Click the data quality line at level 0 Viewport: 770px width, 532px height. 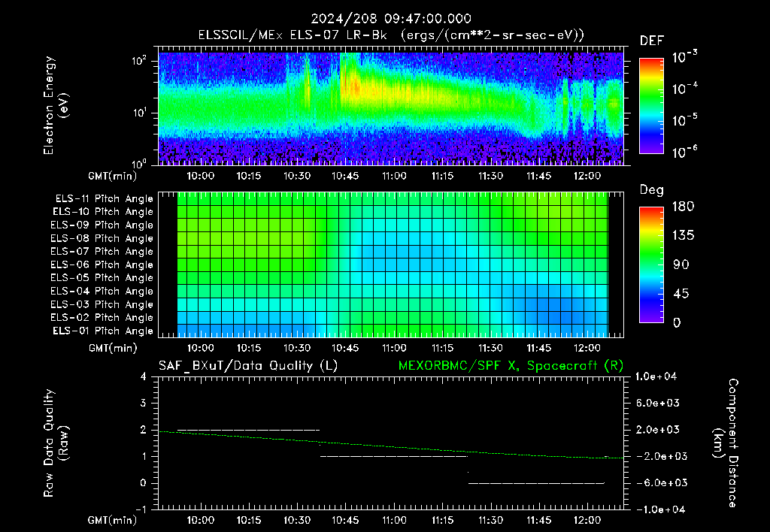pos(536,483)
